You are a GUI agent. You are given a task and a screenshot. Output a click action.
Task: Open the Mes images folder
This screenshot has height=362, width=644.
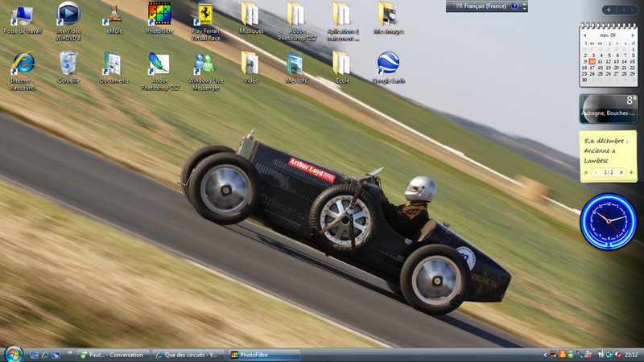tap(388, 19)
